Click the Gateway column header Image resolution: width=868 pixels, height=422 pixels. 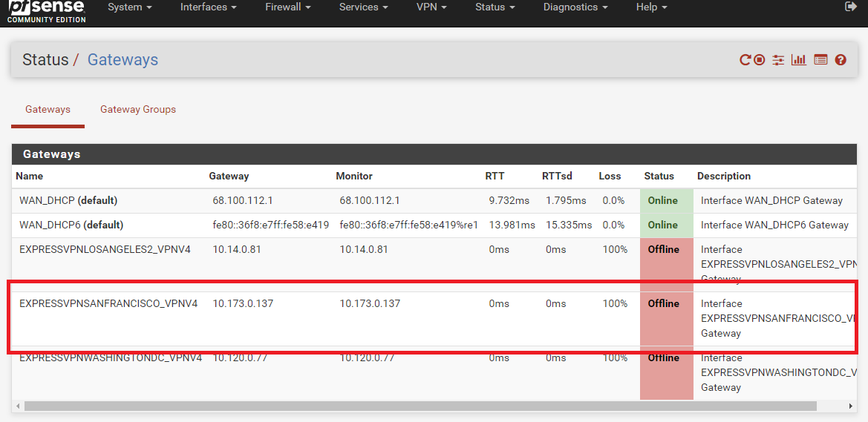pyautogui.click(x=229, y=176)
